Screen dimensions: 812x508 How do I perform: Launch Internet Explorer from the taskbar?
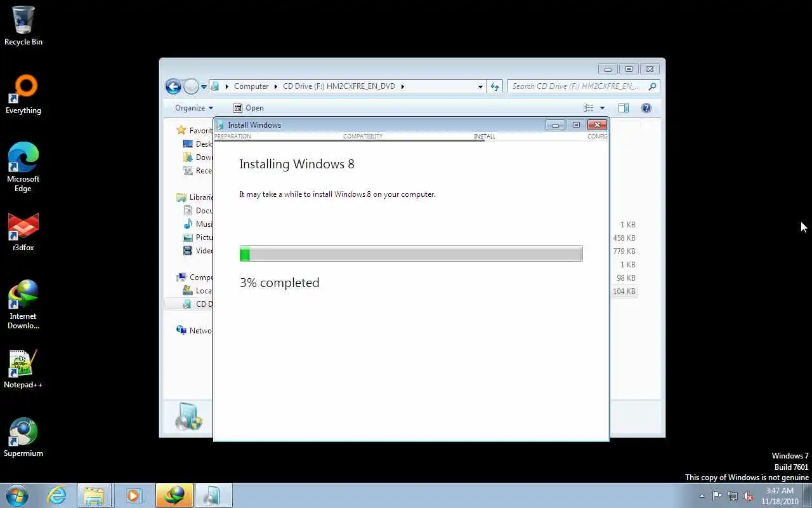click(x=57, y=495)
